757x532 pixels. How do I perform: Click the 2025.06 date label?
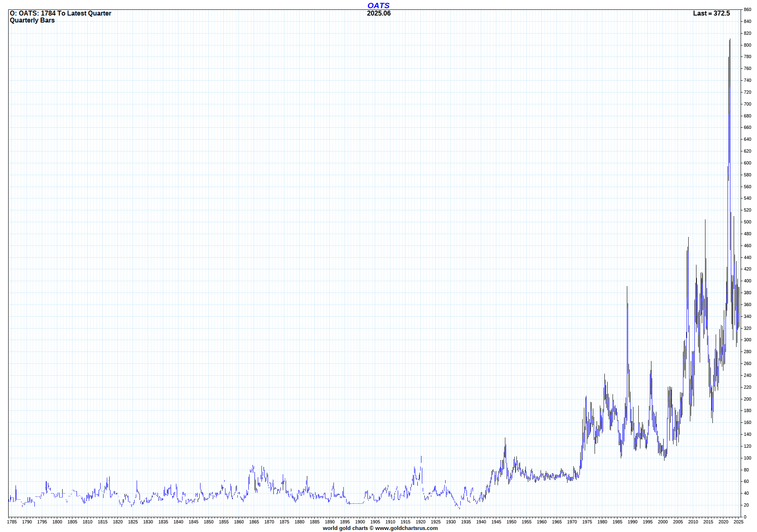[378, 14]
